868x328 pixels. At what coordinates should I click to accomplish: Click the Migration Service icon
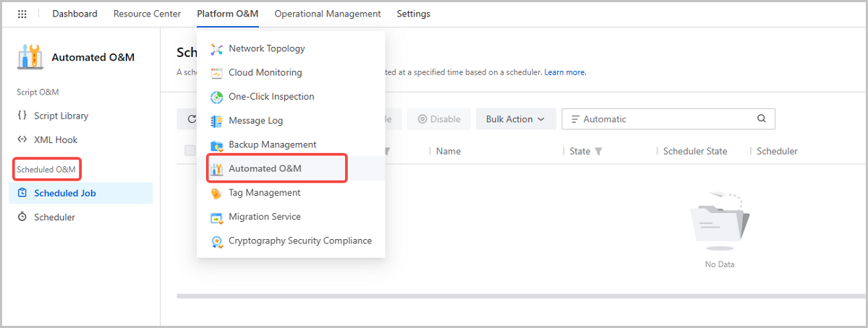[x=216, y=217]
